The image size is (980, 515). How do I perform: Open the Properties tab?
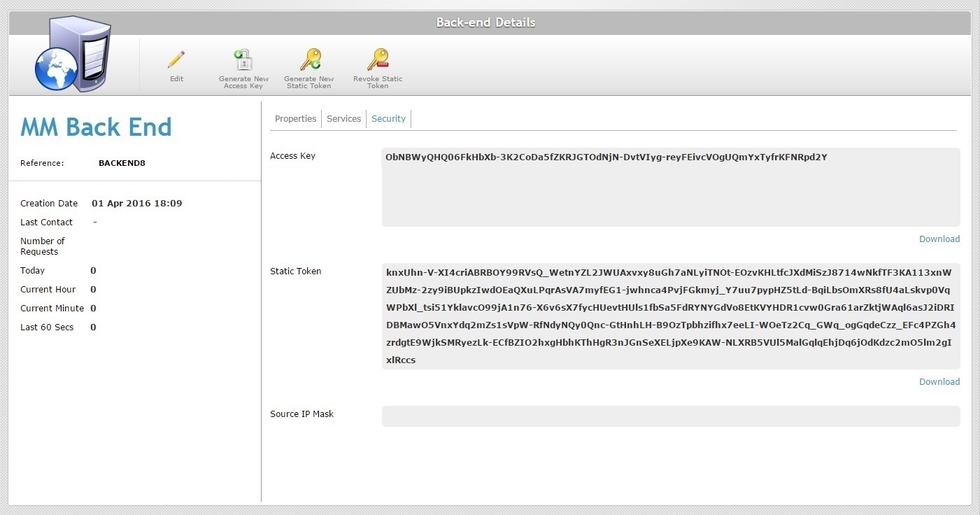click(295, 119)
